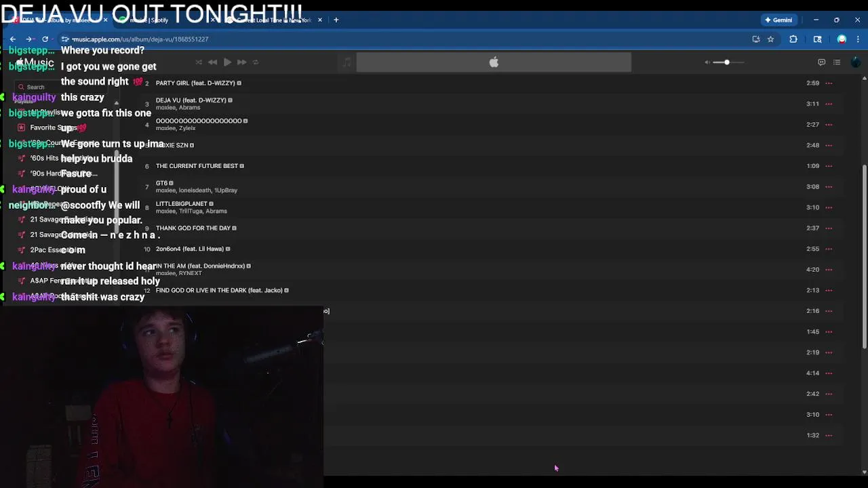This screenshot has height=488, width=868.
Task: Play track THANK GOD FOR THE DAY
Action: coord(193,228)
